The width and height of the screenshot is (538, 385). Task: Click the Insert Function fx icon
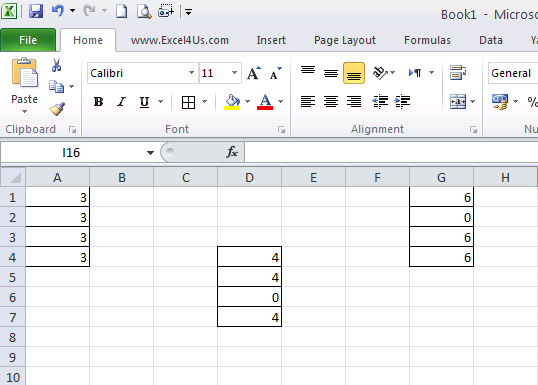coord(232,152)
